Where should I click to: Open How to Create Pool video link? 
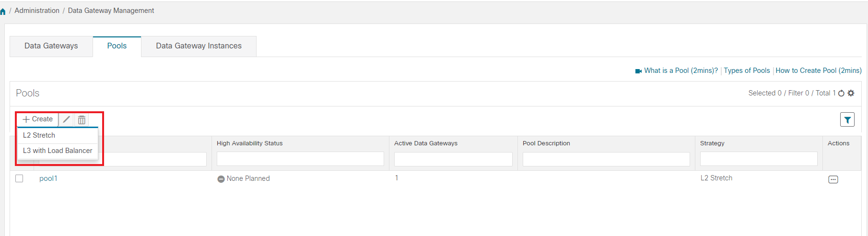[x=818, y=71]
